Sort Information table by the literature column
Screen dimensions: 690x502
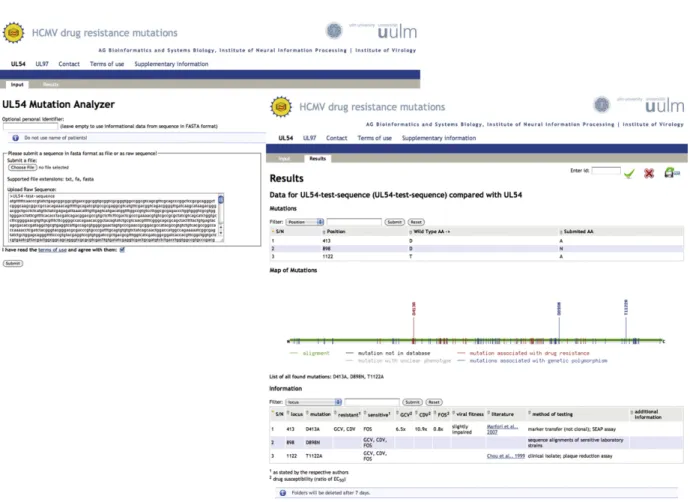tap(501, 414)
